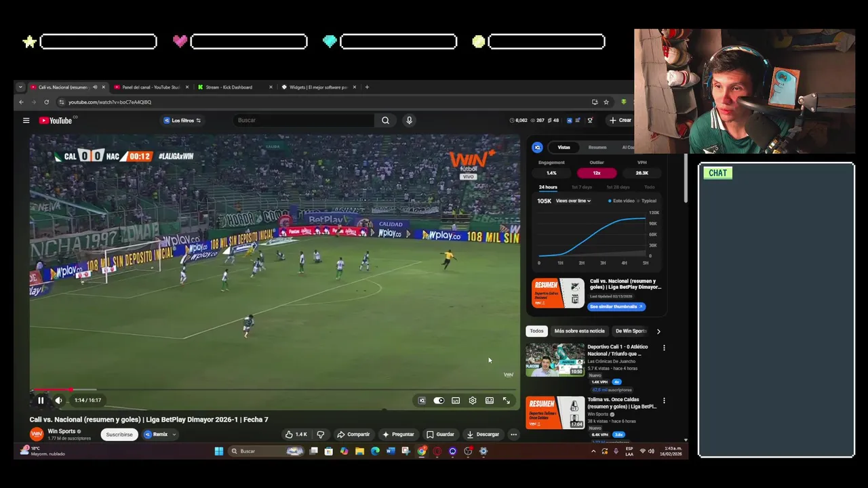Toggle the autoplay switch in player
868x488 pixels.
(x=439, y=401)
